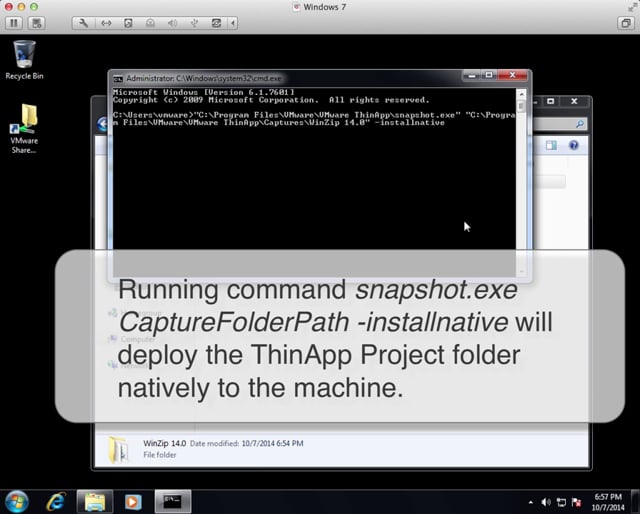Open CD/DVD drive icon
This screenshot has width=640, height=514.
point(150,23)
